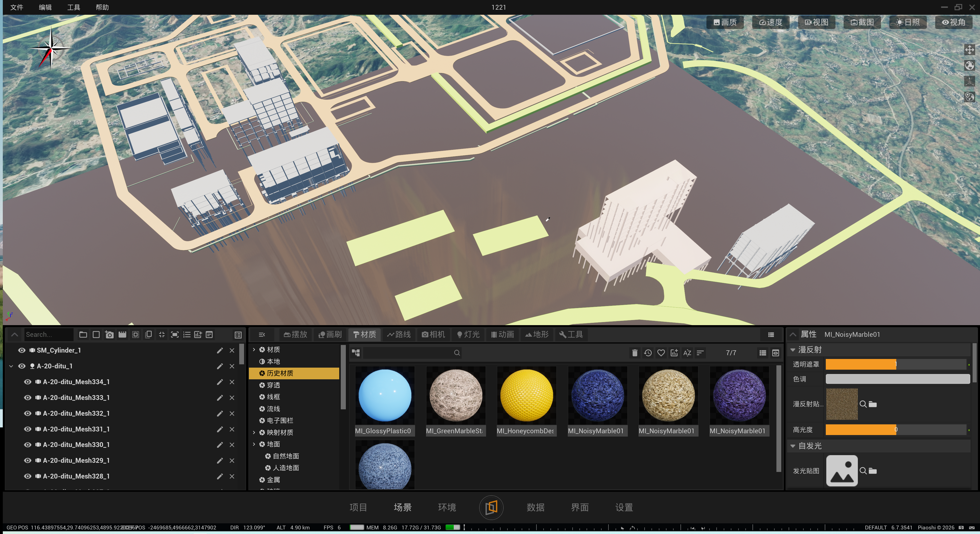This screenshot has height=534, width=980.
Task: Remove A-20-ditu_Mesh333_1 with its X icon
Action: click(x=232, y=397)
